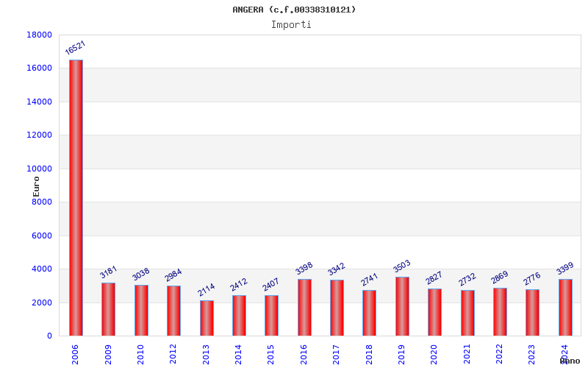Screen dimensions: 588x368
Task: Click the 8000 y-axis tick label
Action: 42,202
